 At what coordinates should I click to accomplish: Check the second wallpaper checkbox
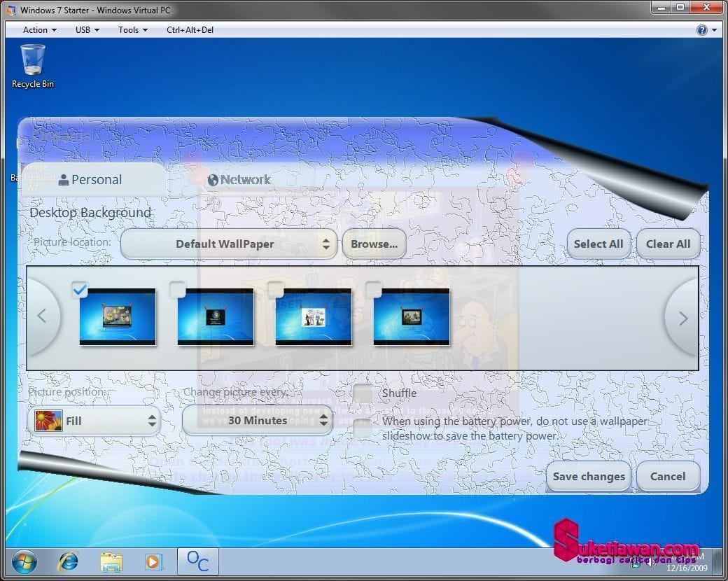pos(178,289)
